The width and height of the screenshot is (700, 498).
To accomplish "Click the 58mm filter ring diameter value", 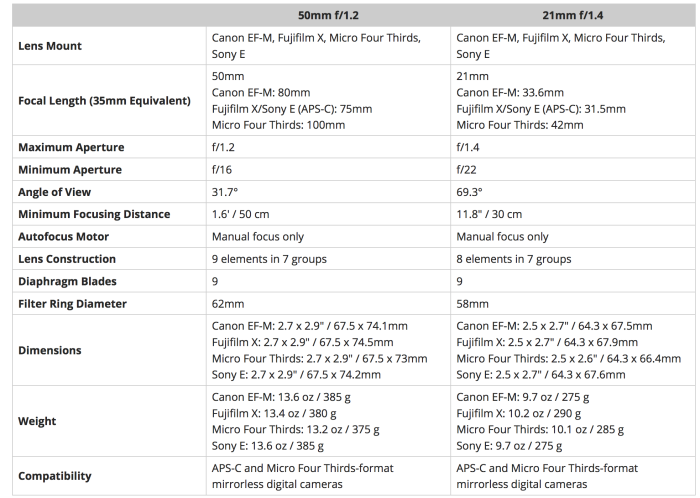I will 473,304.
